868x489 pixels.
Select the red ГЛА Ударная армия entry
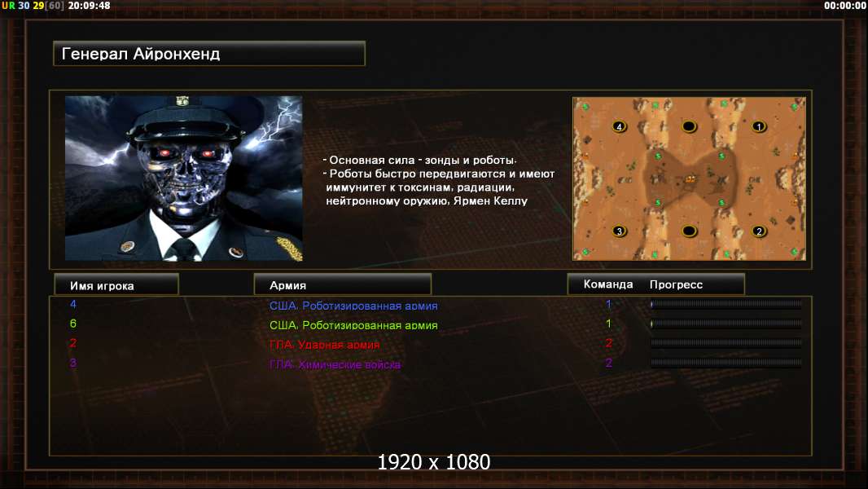click(x=324, y=345)
